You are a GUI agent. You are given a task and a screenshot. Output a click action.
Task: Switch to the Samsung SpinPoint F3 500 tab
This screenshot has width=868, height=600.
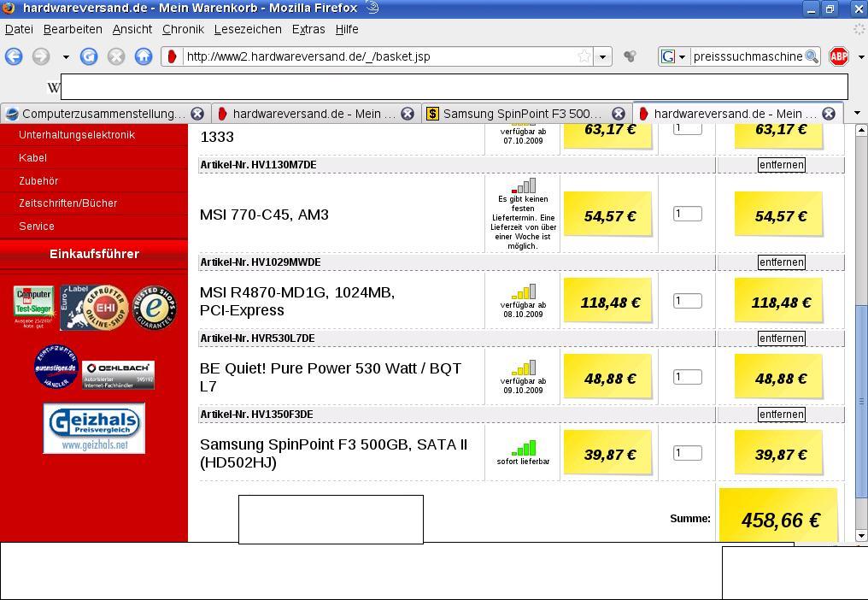click(x=526, y=114)
